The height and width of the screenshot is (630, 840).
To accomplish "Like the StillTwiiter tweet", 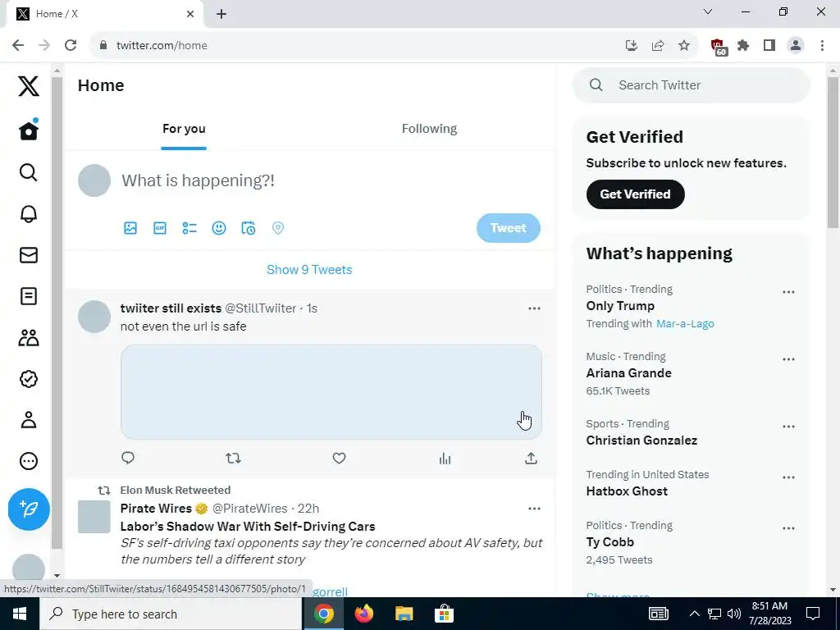I will point(339,458).
